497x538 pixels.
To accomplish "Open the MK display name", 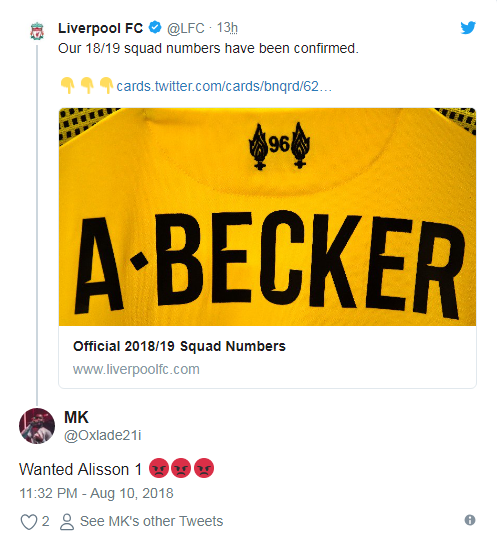I will (x=76, y=418).
